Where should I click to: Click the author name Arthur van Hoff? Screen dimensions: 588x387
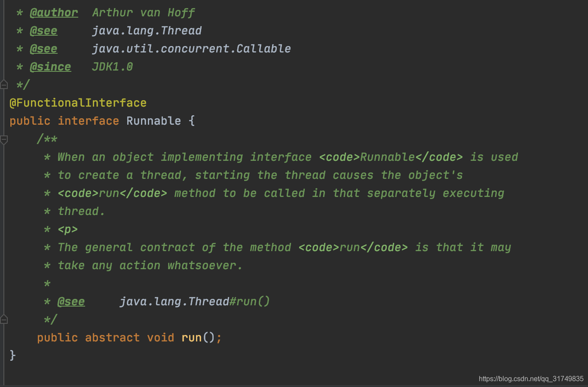[x=143, y=13]
